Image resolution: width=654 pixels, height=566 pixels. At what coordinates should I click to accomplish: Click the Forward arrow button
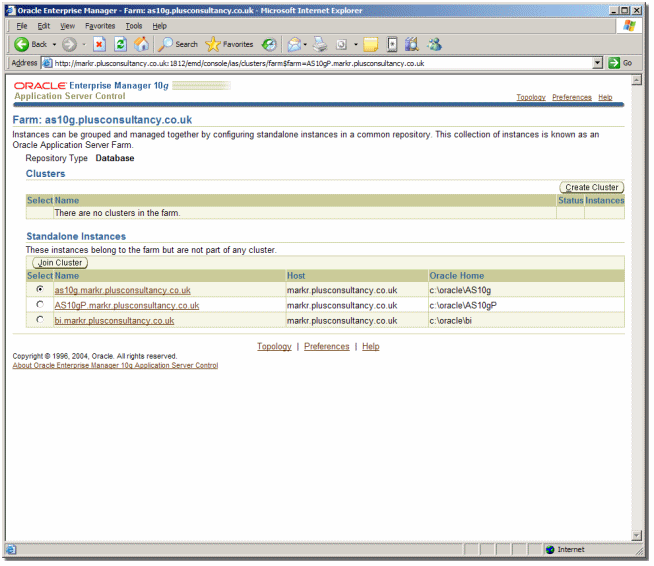pyautogui.click(x=69, y=44)
